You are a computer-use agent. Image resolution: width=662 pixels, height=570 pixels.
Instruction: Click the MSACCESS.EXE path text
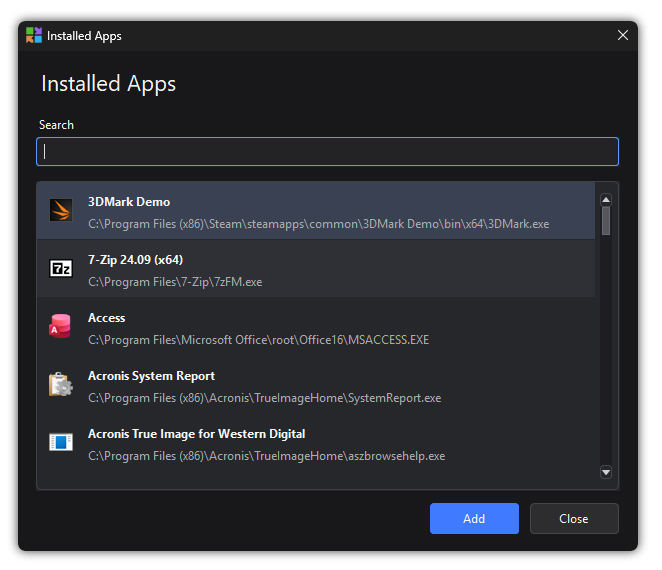point(258,340)
